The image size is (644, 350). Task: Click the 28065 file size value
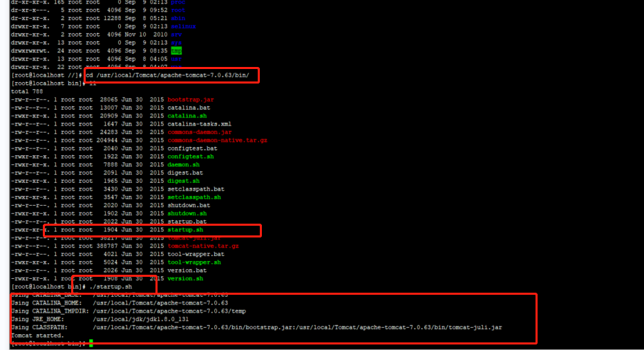(x=108, y=99)
